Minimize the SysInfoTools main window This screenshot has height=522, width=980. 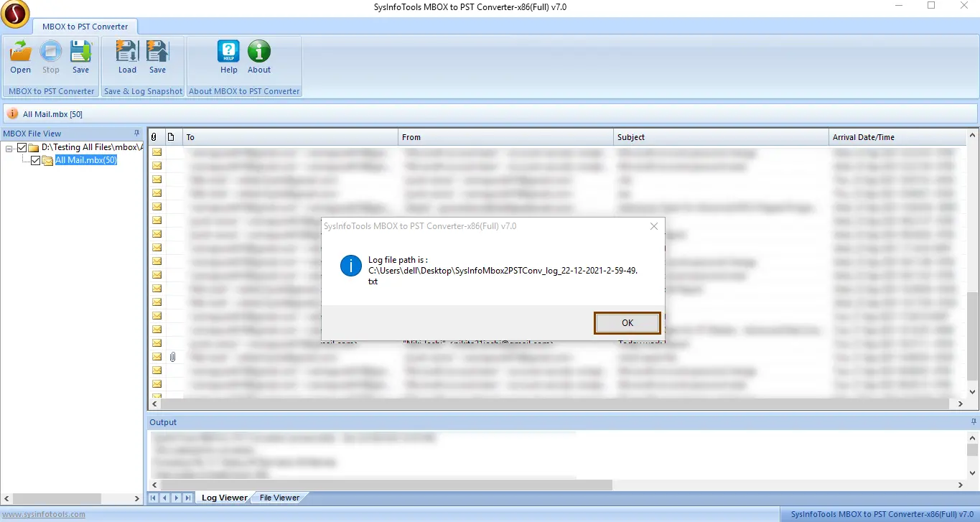(898, 6)
